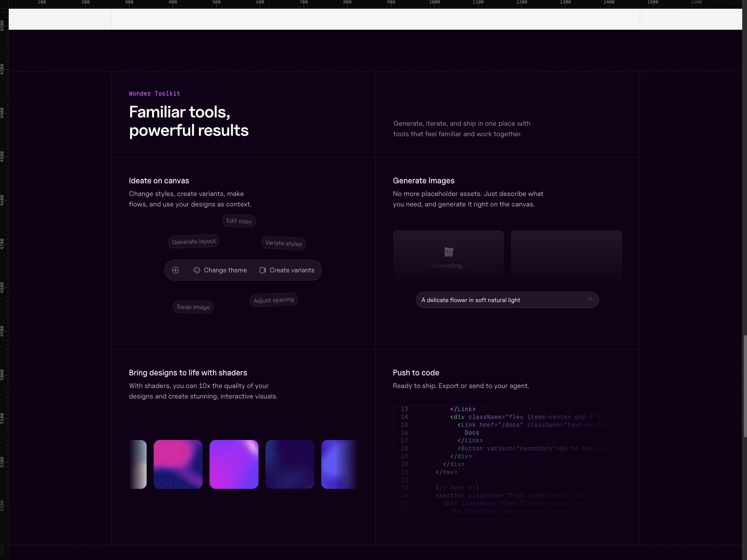Screen dimensions: 747x560
Task: Click the Push to code heading
Action: (416, 373)
